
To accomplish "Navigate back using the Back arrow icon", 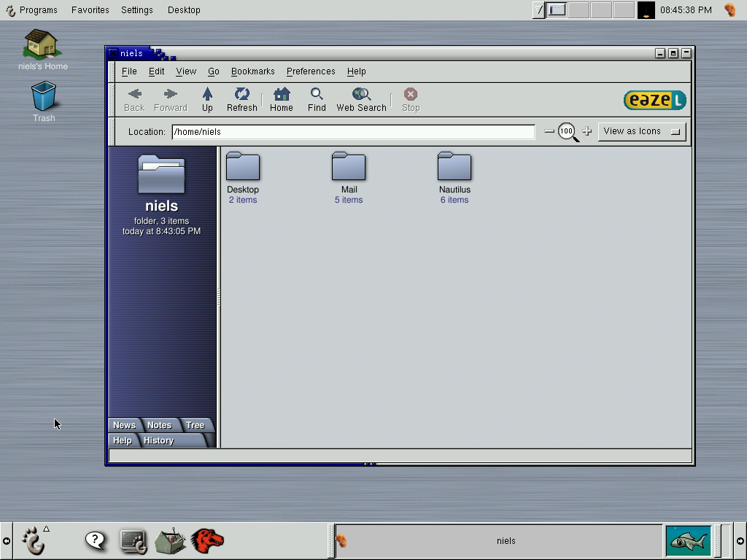I will [x=133, y=99].
